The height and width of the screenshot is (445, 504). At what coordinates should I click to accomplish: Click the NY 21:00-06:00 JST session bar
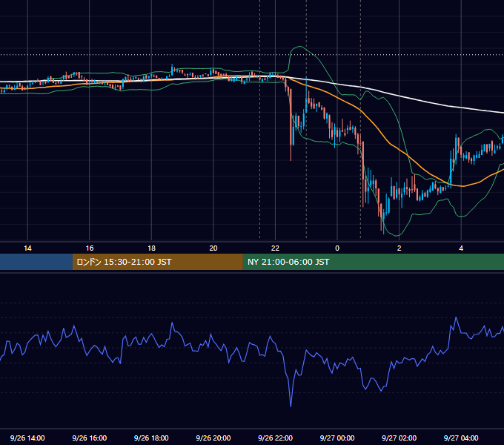(373, 262)
